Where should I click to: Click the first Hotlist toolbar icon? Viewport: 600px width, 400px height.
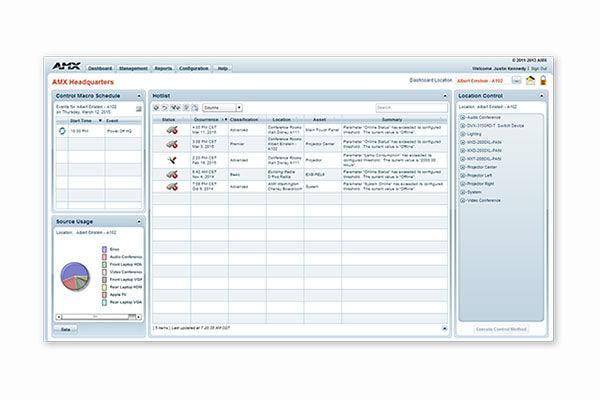156,108
